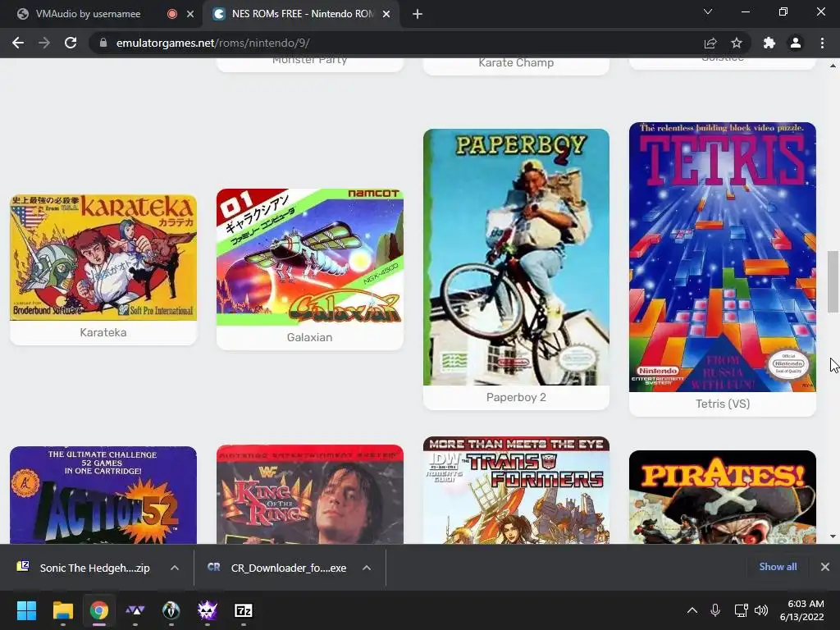Open the purple spiky monster taskbar app
The image size is (840, 630).
tap(208, 610)
